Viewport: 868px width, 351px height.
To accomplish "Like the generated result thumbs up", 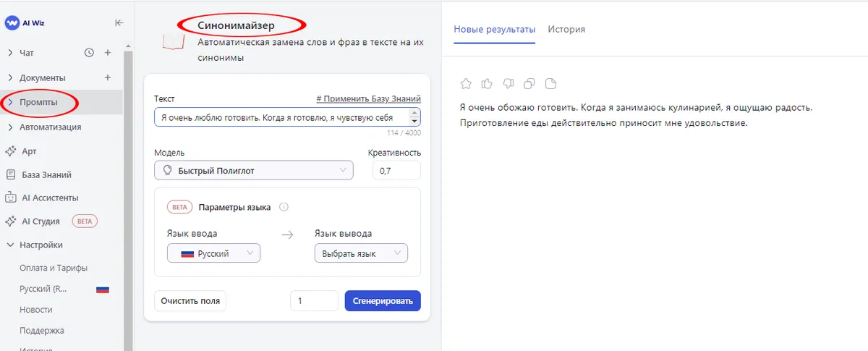I will click(488, 83).
